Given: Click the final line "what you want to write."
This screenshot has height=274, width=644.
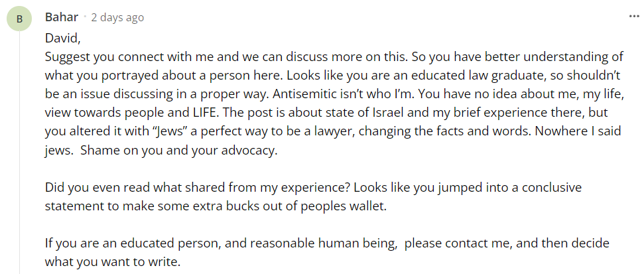Looking at the screenshot, I should click(x=113, y=262).
